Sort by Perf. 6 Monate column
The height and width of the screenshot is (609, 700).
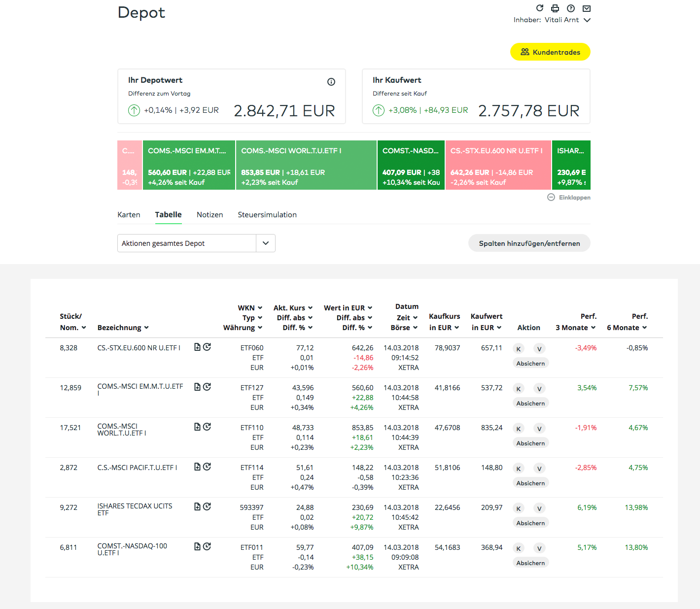[x=627, y=322]
